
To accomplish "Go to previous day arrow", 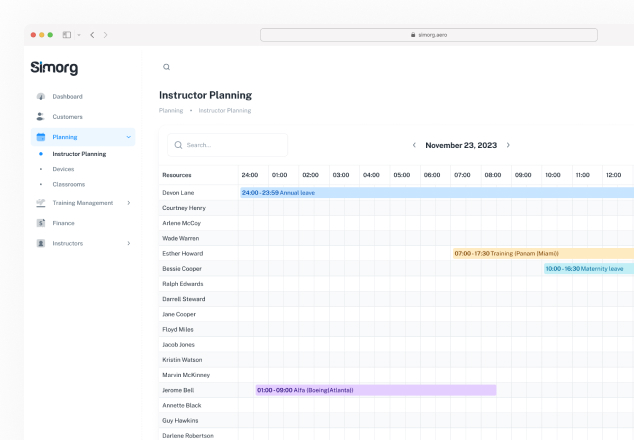I will [414, 145].
